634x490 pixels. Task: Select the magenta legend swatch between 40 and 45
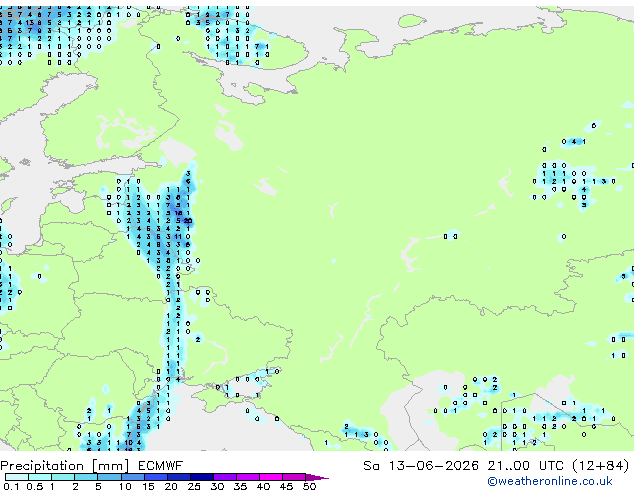click(x=271, y=477)
